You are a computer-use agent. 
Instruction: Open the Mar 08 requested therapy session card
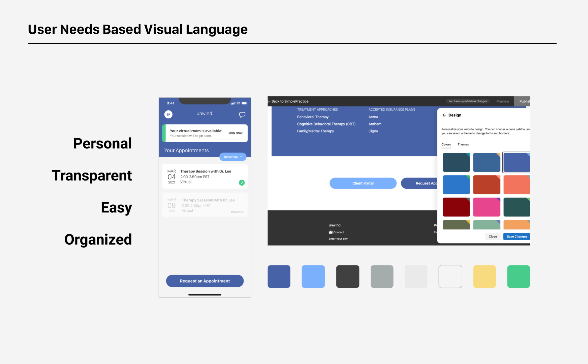[205, 205]
